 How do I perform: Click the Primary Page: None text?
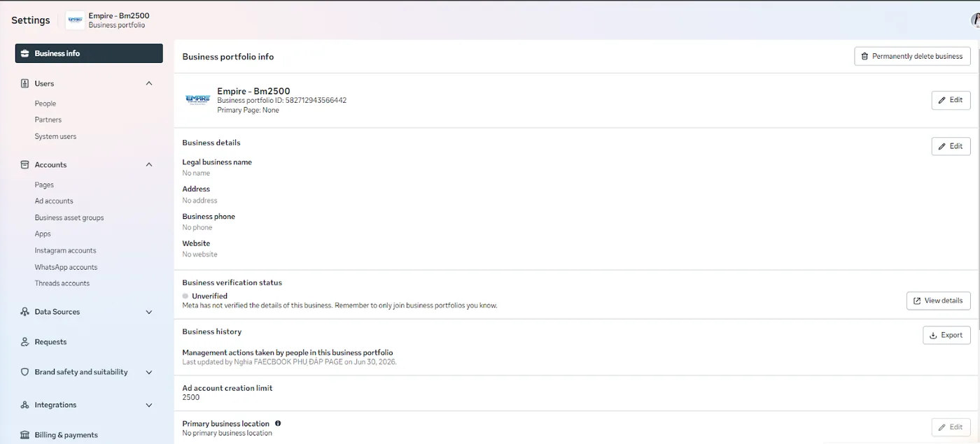pos(248,110)
